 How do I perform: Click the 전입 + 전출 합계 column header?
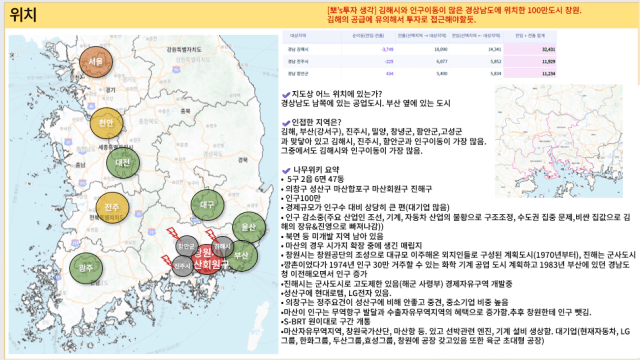[530, 36]
